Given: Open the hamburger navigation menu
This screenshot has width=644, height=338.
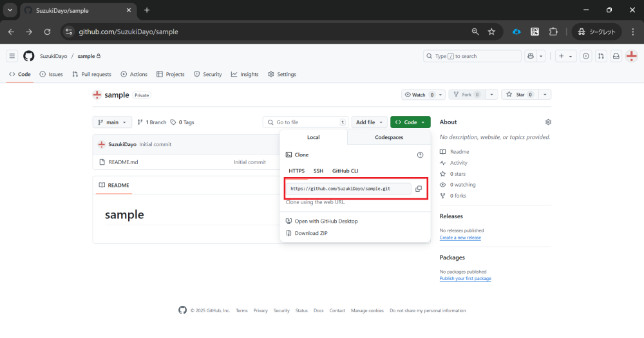Looking at the screenshot, I should click(12, 56).
